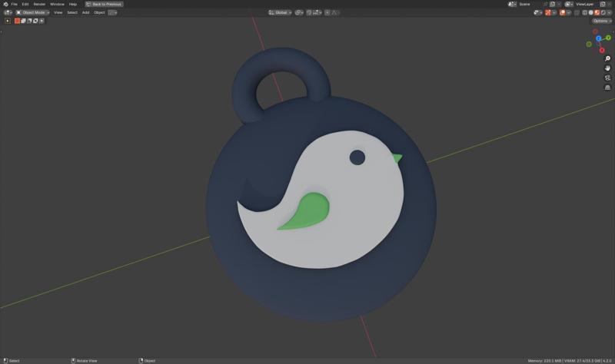
Task: Open the snapping options dropdown
Action: click(317, 12)
